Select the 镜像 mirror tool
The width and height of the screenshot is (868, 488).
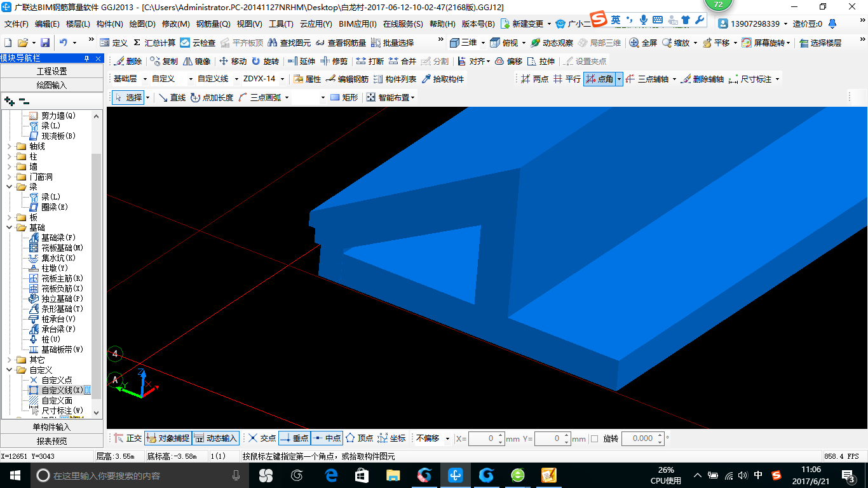click(197, 61)
